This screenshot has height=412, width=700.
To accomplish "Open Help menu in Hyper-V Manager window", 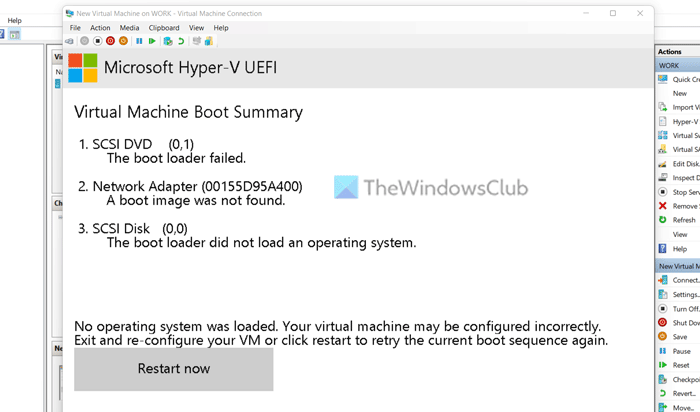I will point(14,21).
